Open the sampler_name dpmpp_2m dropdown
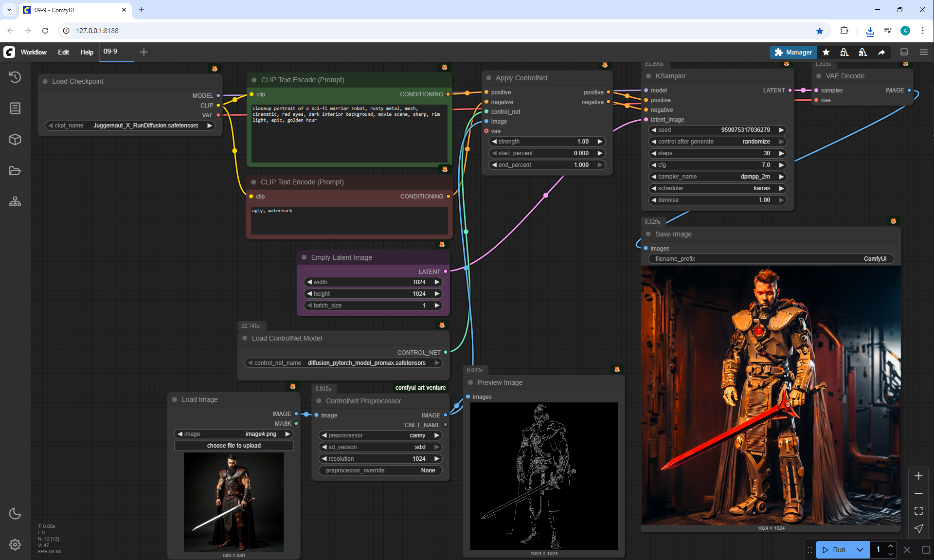Viewport: 934px width, 560px height. click(x=718, y=177)
